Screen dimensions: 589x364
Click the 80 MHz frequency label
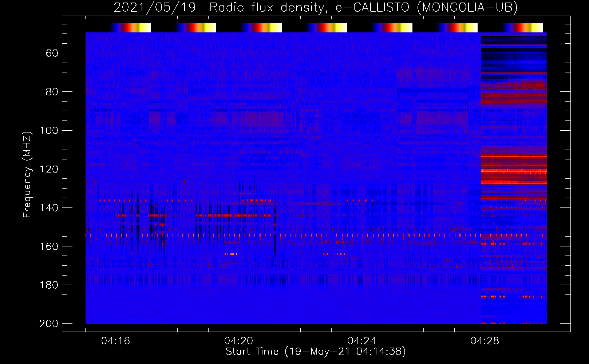click(x=52, y=92)
